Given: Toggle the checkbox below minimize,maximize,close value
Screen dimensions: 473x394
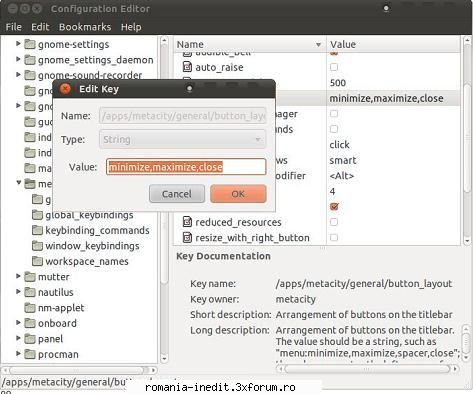Looking at the screenshot, I should pos(334,114).
